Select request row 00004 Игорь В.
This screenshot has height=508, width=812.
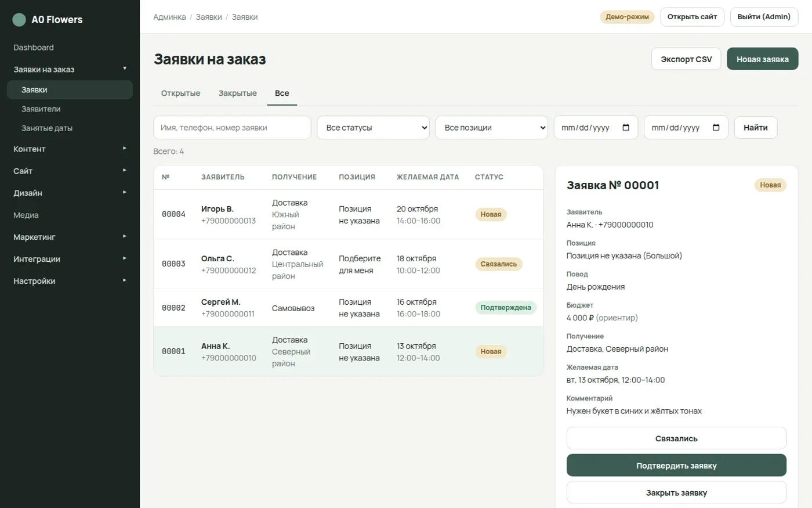click(348, 214)
